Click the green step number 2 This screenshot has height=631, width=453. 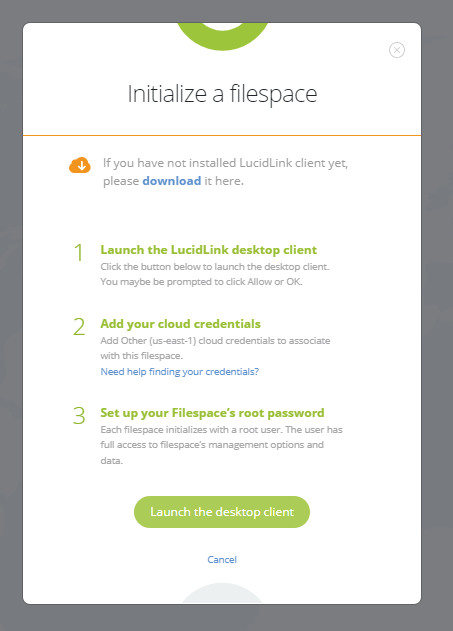(x=79, y=326)
